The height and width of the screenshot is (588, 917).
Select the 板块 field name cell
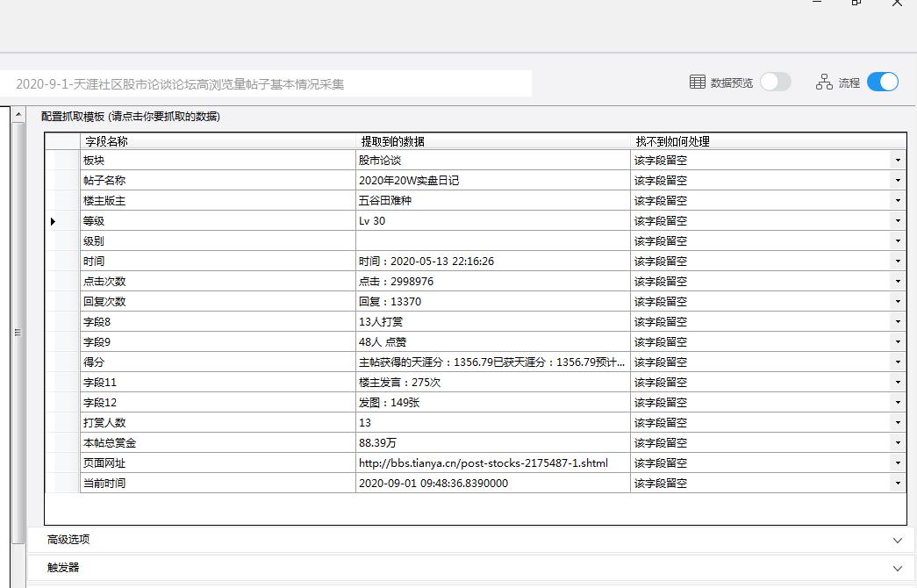coord(218,161)
